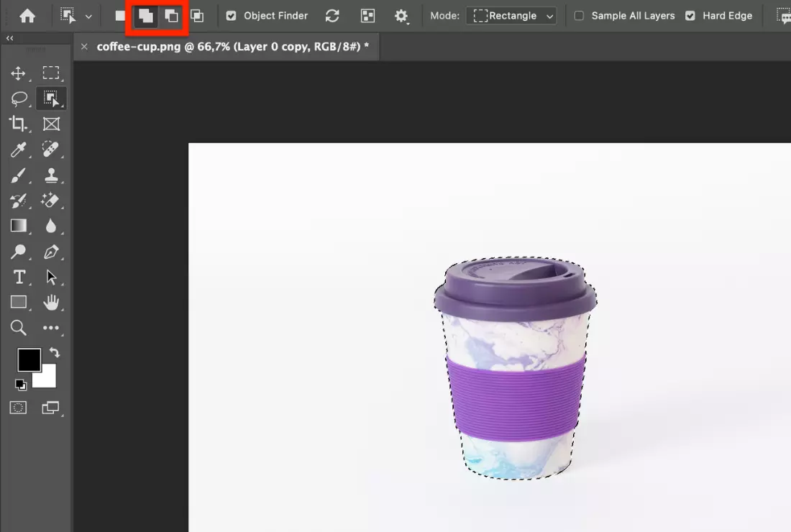This screenshot has height=532, width=791.
Task: Pick the Clone Stamp tool
Action: pos(51,175)
